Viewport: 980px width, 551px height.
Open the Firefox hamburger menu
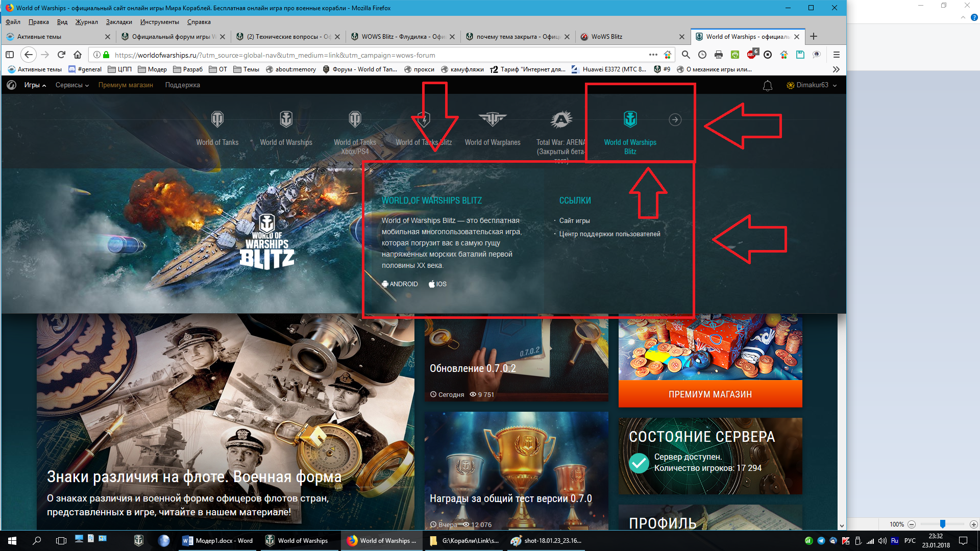tap(836, 55)
